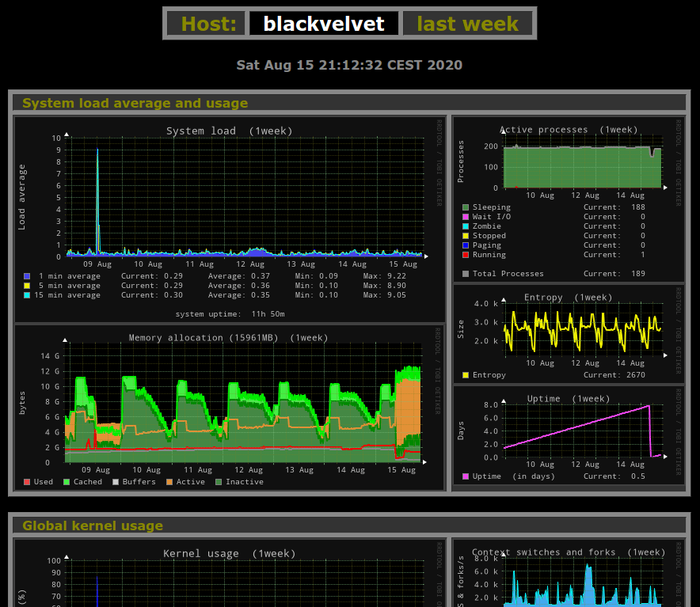Click the Running red legend swatch
This screenshot has width=700, height=607.
[466, 255]
